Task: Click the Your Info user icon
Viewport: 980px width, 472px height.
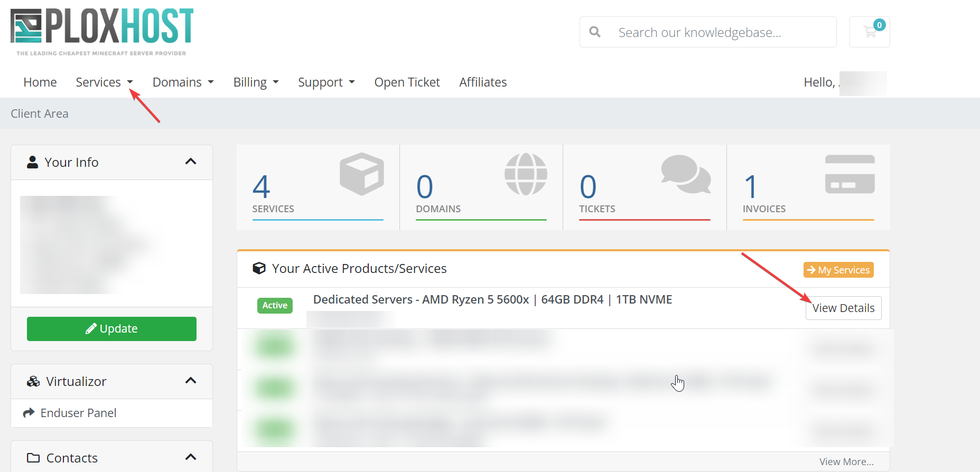Action: [x=32, y=162]
